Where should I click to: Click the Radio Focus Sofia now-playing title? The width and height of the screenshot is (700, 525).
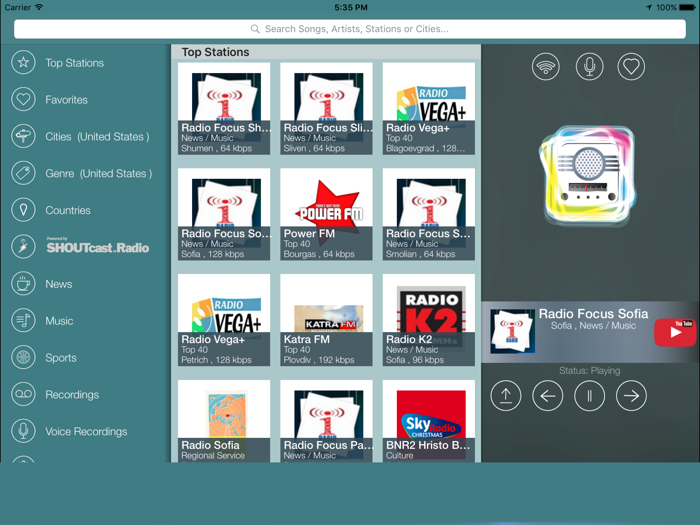[593, 313]
